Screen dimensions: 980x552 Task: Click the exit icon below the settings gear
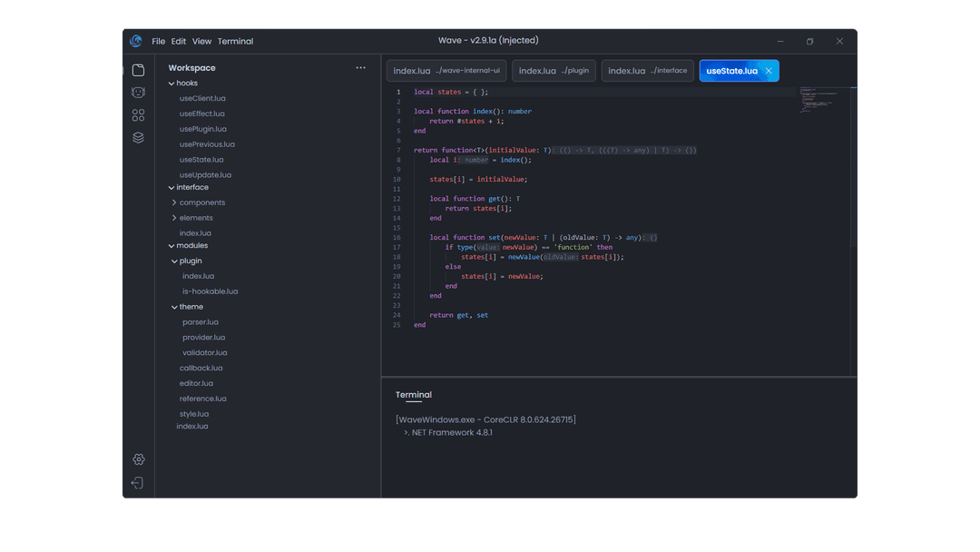click(138, 483)
